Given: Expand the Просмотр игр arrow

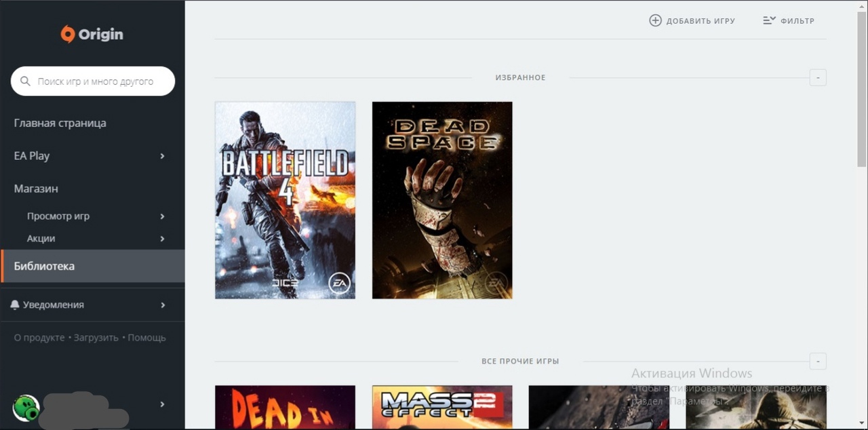Looking at the screenshot, I should [x=162, y=216].
